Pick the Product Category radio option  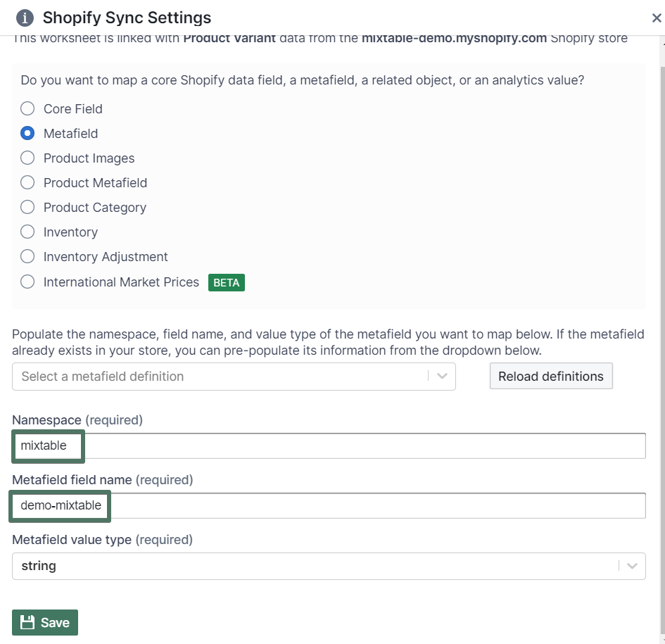point(27,208)
